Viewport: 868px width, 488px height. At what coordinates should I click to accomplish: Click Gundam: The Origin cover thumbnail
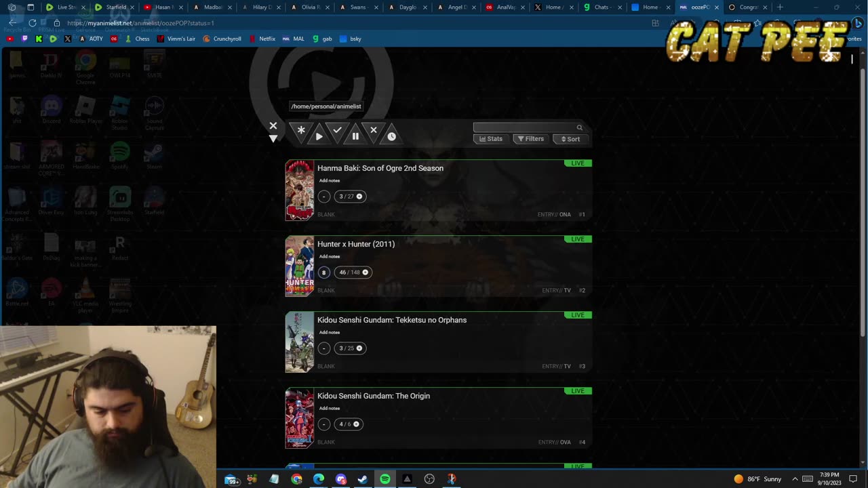(x=299, y=418)
